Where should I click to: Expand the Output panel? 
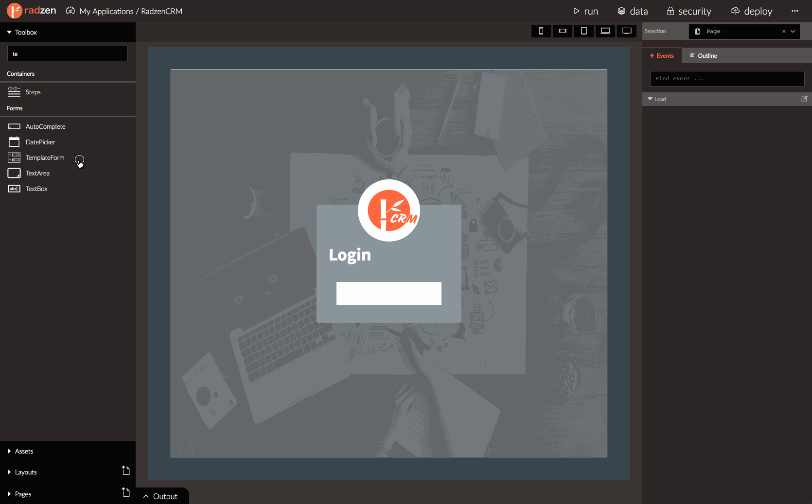coord(161,496)
